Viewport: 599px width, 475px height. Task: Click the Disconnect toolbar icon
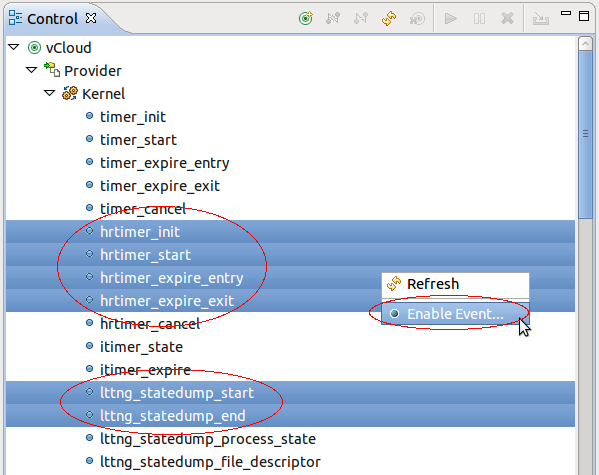pyautogui.click(x=361, y=18)
